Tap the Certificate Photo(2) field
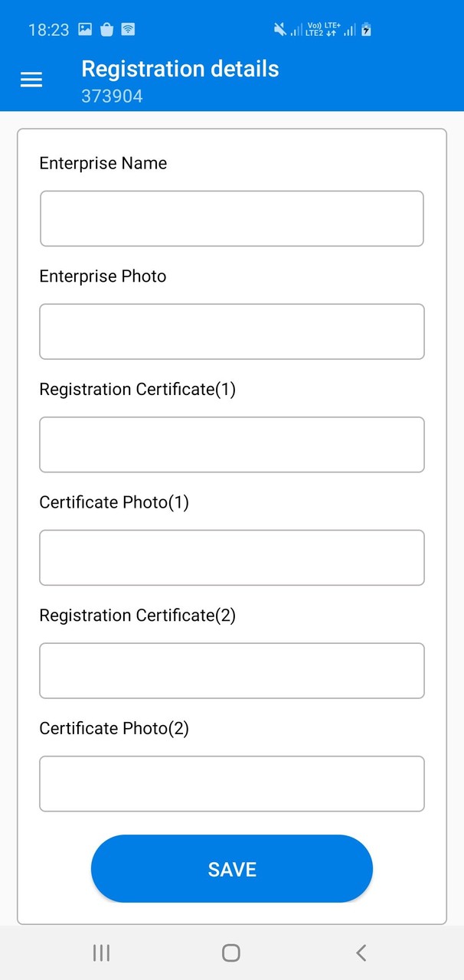Image resolution: width=464 pixels, height=980 pixels. pyautogui.click(x=232, y=783)
